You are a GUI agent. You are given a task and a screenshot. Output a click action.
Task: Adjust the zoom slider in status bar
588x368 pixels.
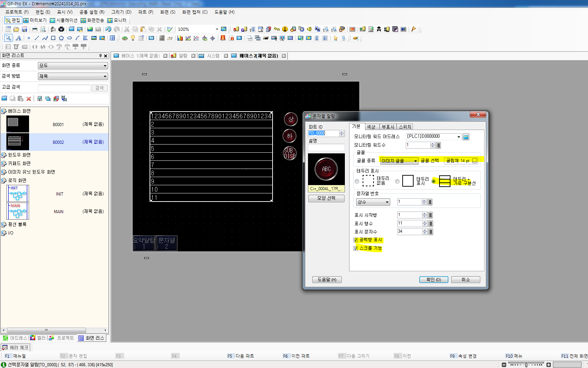tap(526, 365)
